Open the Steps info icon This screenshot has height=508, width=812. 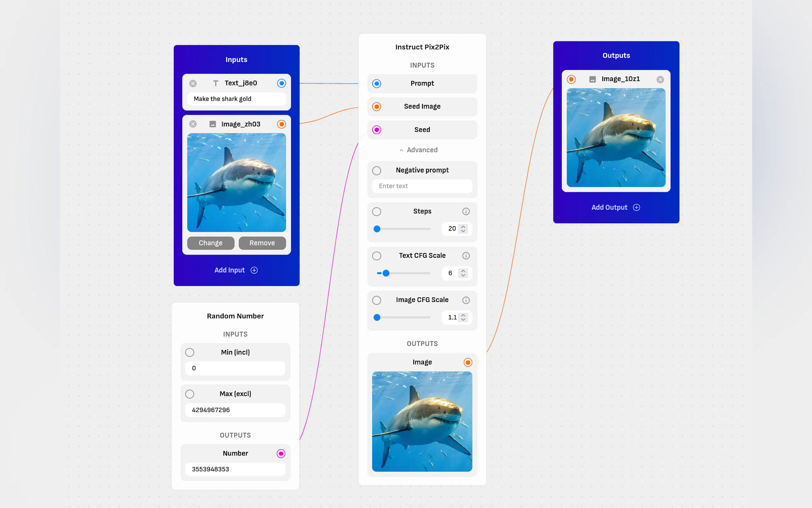[465, 211]
